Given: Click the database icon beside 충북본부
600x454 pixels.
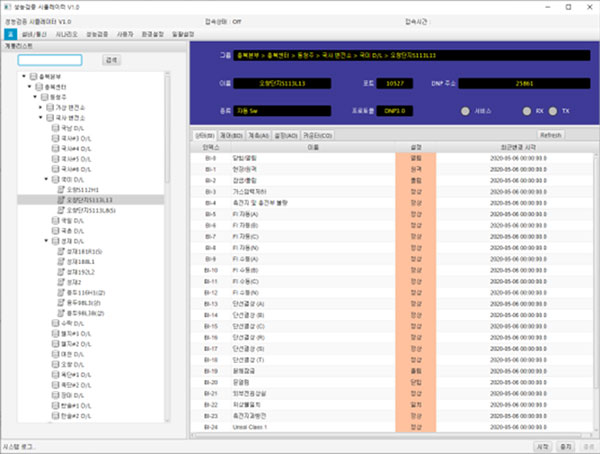Looking at the screenshot, I should (x=35, y=76).
